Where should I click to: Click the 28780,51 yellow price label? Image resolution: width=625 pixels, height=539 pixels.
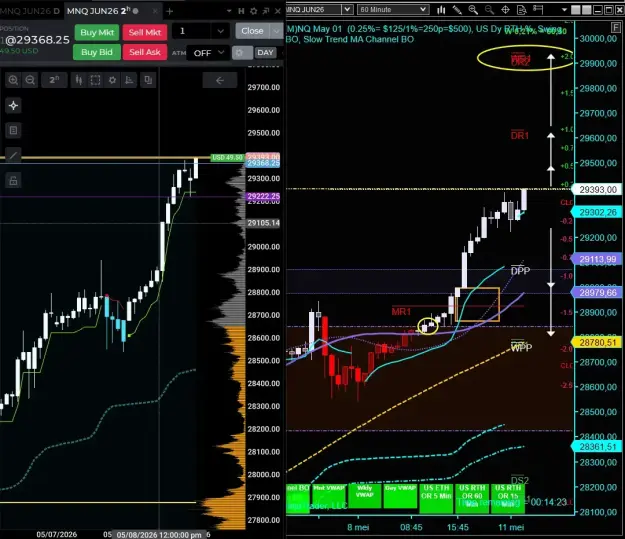(x=597, y=342)
